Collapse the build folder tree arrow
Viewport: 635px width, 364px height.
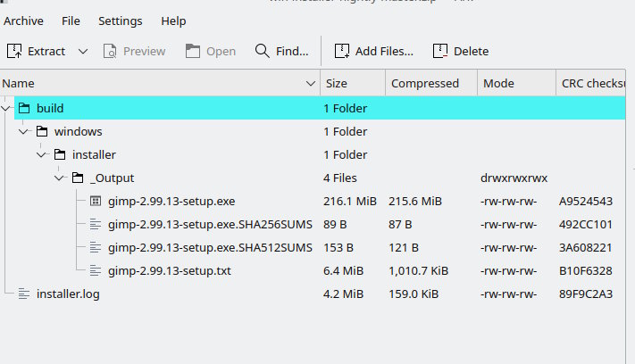[x=5, y=108]
